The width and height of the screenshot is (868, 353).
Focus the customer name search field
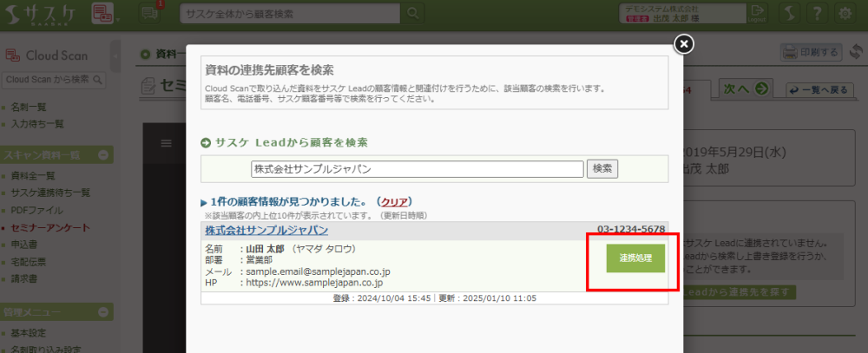click(x=417, y=168)
